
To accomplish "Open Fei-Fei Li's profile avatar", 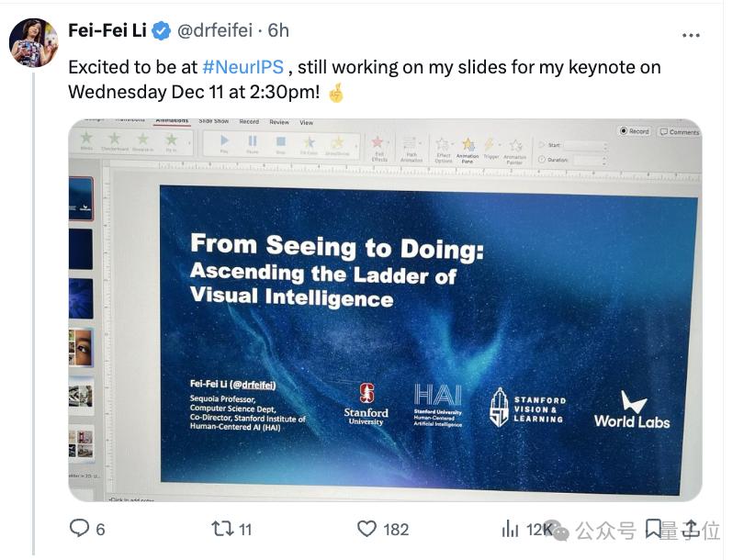I will click(x=33, y=41).
